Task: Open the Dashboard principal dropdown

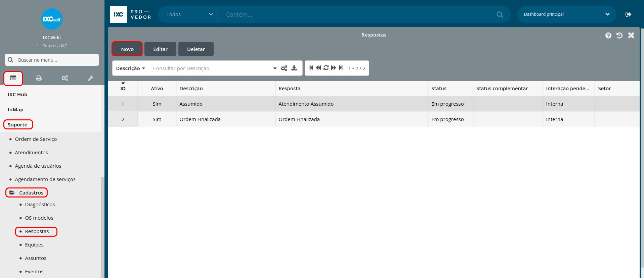Action: [566, 14]
